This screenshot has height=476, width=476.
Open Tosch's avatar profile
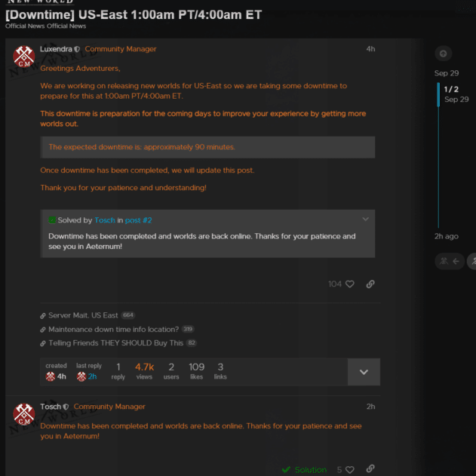coord(23,414)
